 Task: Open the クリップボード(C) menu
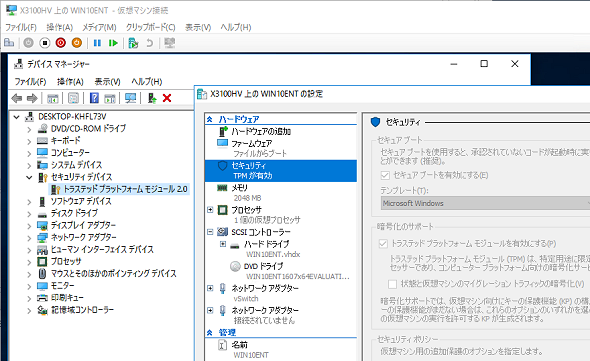coord(151,27)
